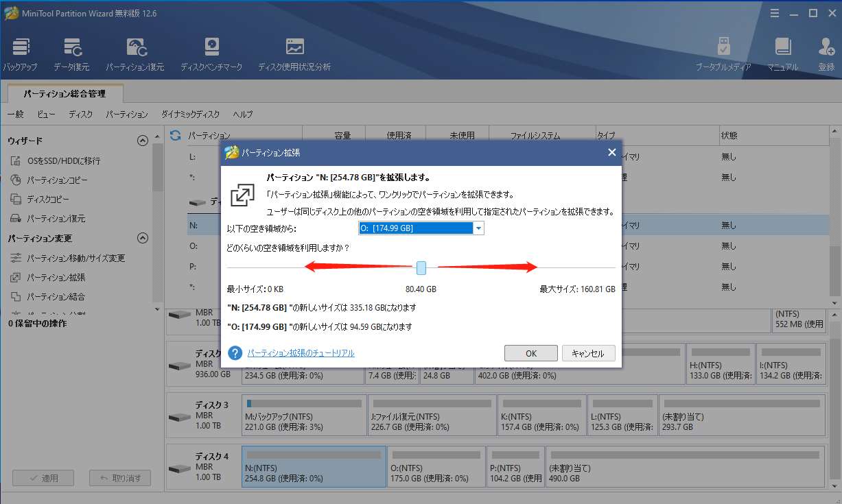Collapse the ウィザード section

click(x=143, y=140)
